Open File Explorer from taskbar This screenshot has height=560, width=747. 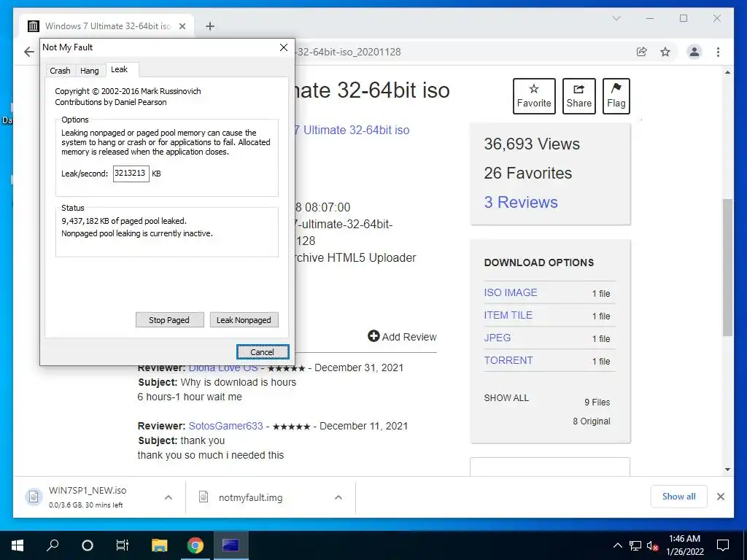point(160,545)
